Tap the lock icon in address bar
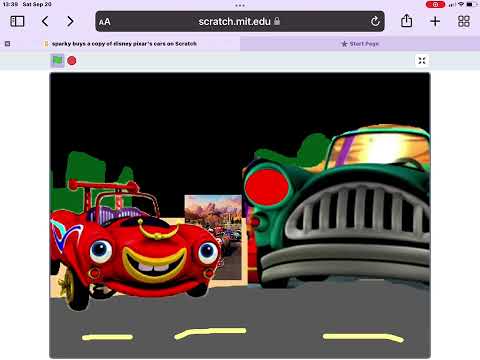480x360 pixels. coord(277,21)
